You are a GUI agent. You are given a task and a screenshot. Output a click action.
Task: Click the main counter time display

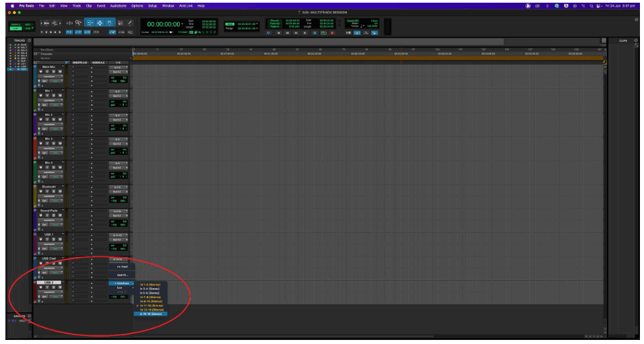[164, 24]
